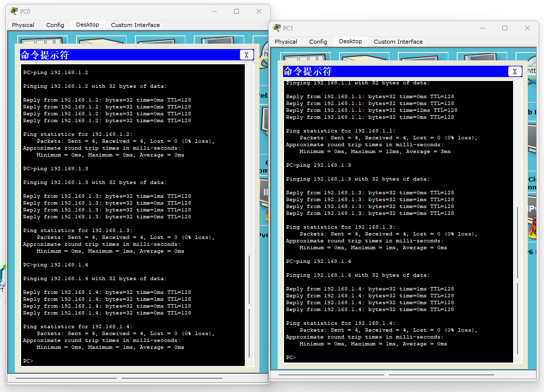
Task: Click 'Ping statistics for 192.168.1.3:' in PC0
Action: pyautogui.click(x=78, y=231)
